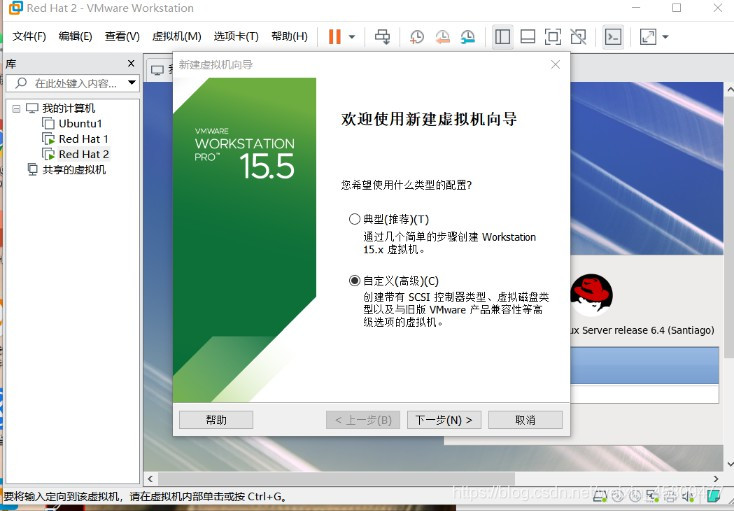Click the Send Ctrl+Alt+Del toolbar icon
This screenshot has width=734, height=511.
[x=382, y=36]
